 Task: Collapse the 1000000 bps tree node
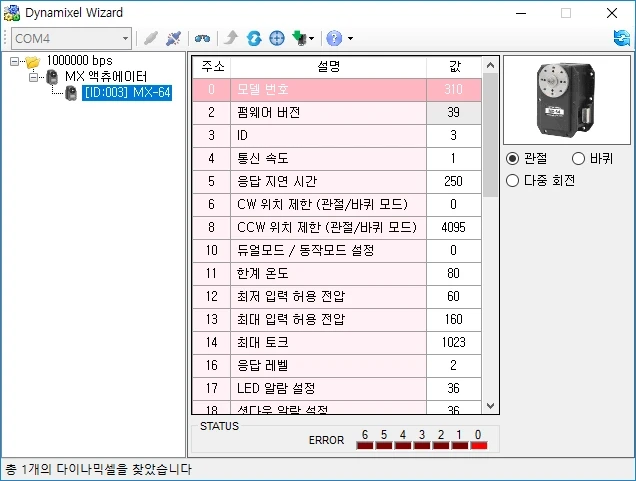[15, 61]
